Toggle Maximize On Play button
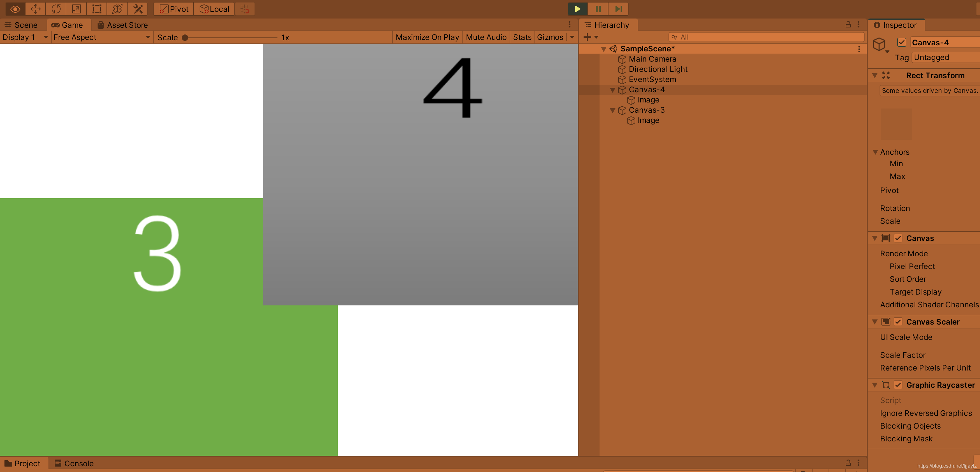Screen dimensions: 980x472 pos(427,37)
